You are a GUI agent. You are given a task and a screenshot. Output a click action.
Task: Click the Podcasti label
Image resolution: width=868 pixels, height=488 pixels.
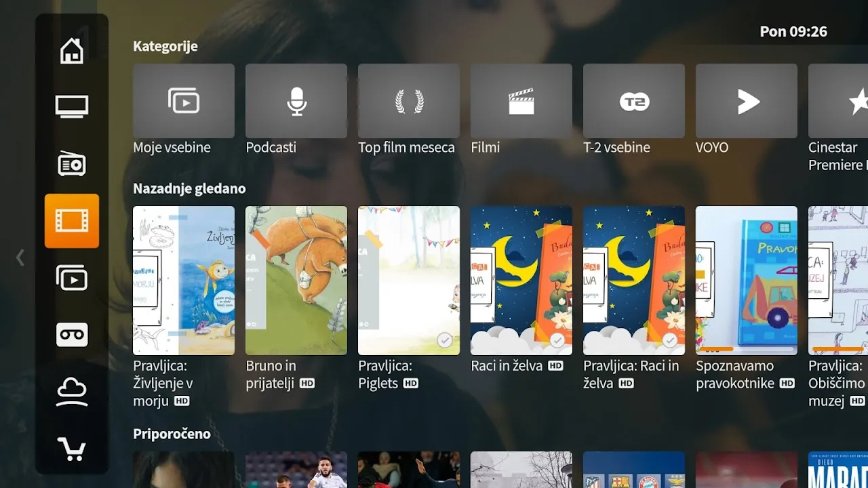pyautogui.click(x=271, y=147)
